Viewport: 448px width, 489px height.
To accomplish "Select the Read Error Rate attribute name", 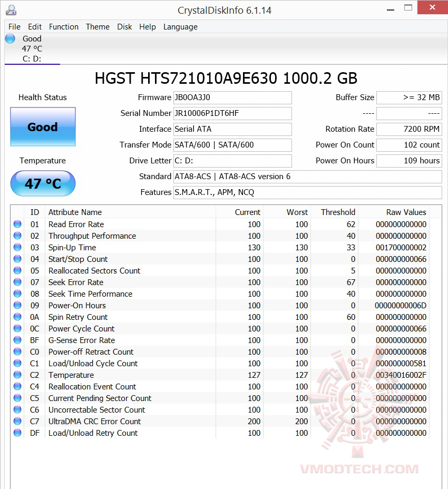I will coord(76,224).
